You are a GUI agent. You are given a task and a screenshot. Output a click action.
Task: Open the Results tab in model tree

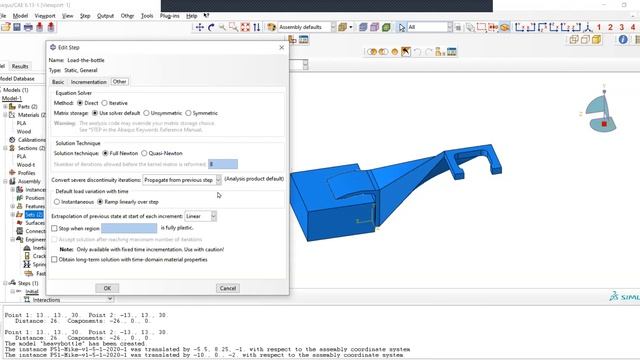[x=20, y=66]
